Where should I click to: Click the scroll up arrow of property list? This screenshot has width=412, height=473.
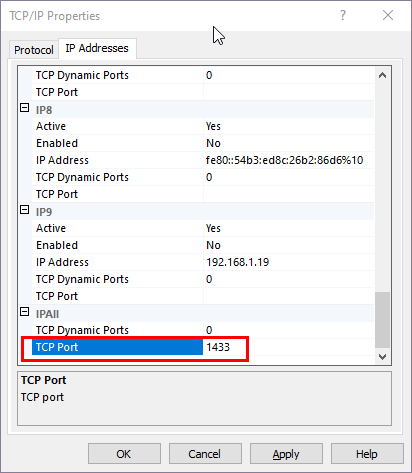point(382,75)
